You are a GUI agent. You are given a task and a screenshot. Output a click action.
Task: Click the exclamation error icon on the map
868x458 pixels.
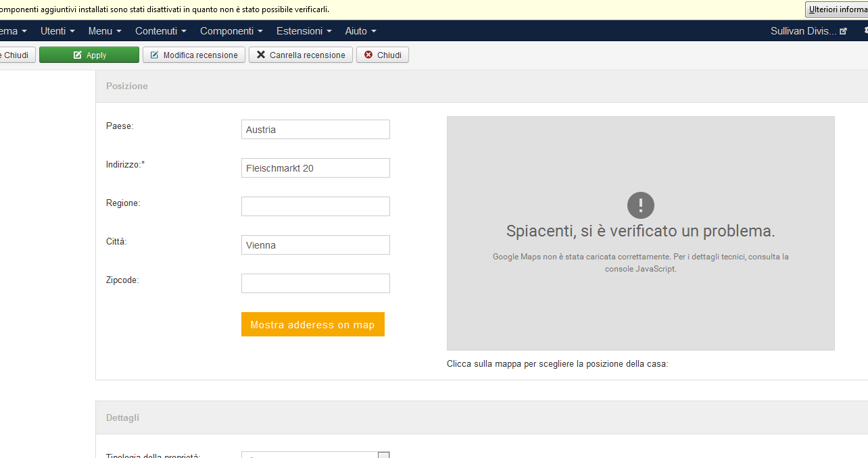pyautogui.click(x=640, y=205)
